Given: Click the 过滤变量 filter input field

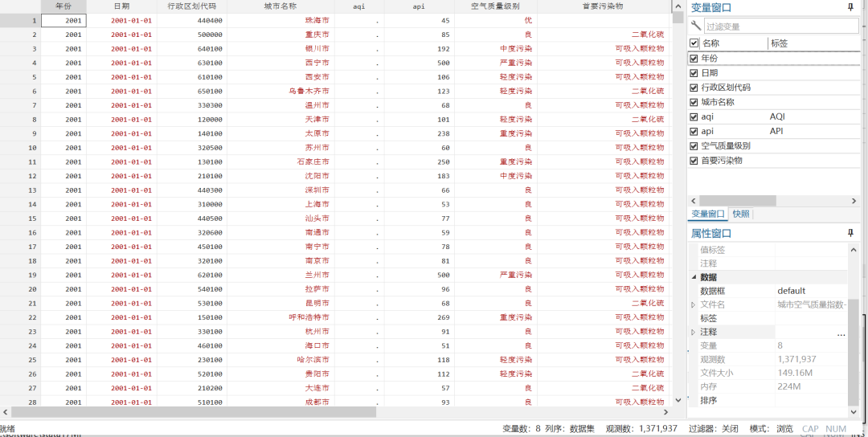Looking at the screenshot, I should pyautogui.click(x=781, y=26).
